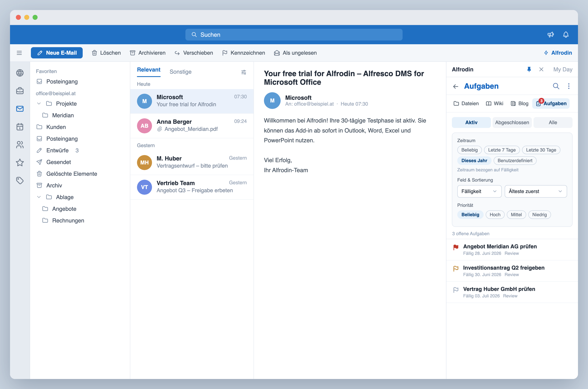Archive the selected email via Archivieren
Viewport: 588px width, 389px height.
(148, 53)
